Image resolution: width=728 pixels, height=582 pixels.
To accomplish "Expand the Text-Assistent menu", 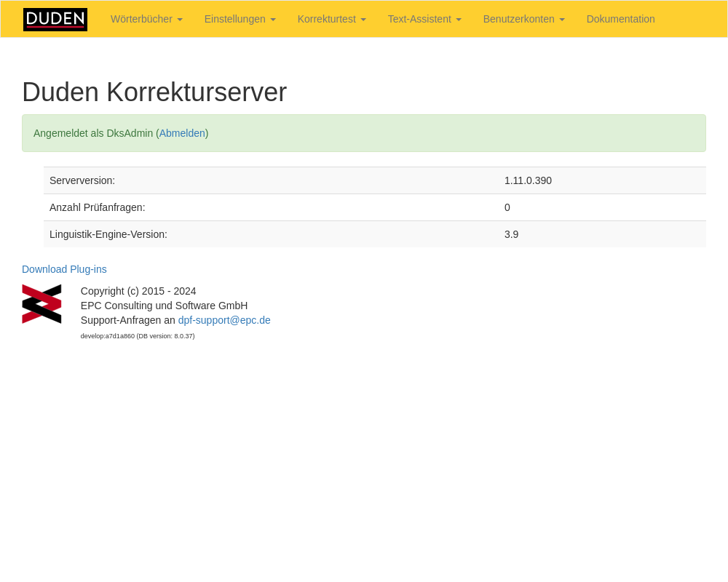I will tap(424, 20).
